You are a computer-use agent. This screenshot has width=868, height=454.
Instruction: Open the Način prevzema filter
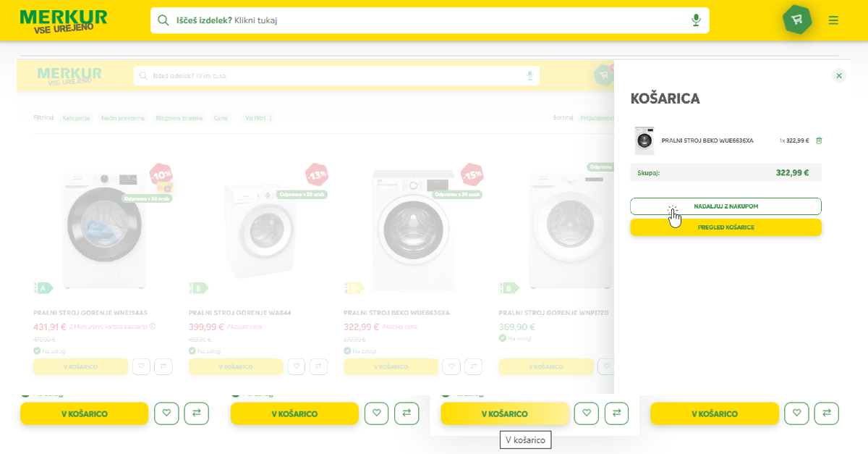pyautogui.click(x=123, y=118)
